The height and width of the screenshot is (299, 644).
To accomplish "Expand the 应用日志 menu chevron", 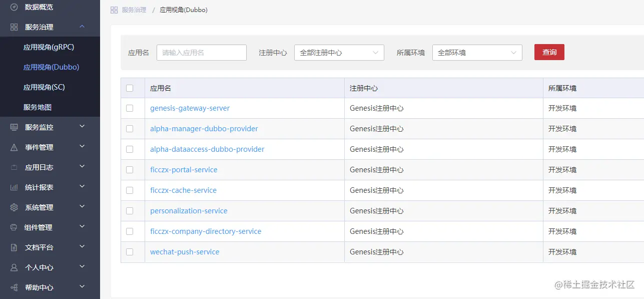I will [x=82, y=167].
